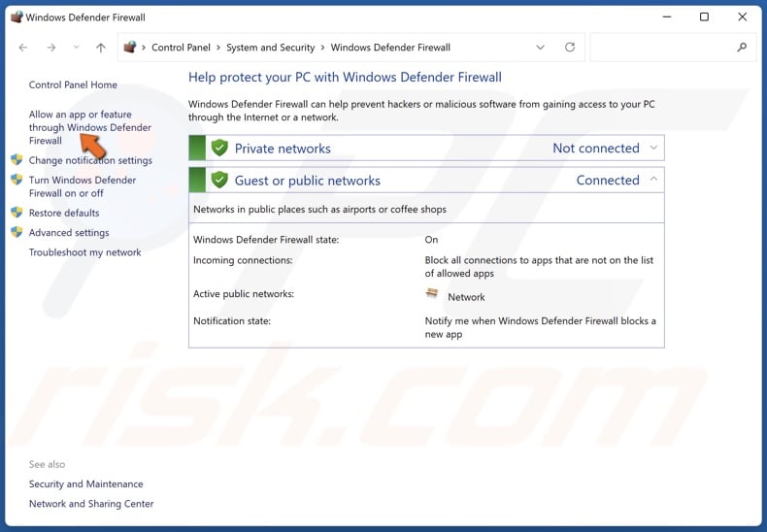Go up one level with up arrow
Screen dimensions: 767x532
pyautogui.click(x=101, y=48)
